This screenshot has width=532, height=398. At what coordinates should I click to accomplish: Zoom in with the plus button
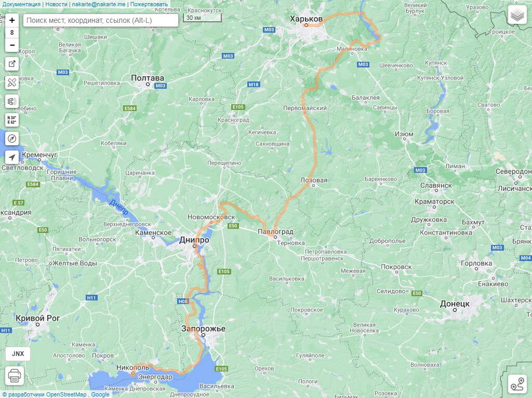(12, 20)
